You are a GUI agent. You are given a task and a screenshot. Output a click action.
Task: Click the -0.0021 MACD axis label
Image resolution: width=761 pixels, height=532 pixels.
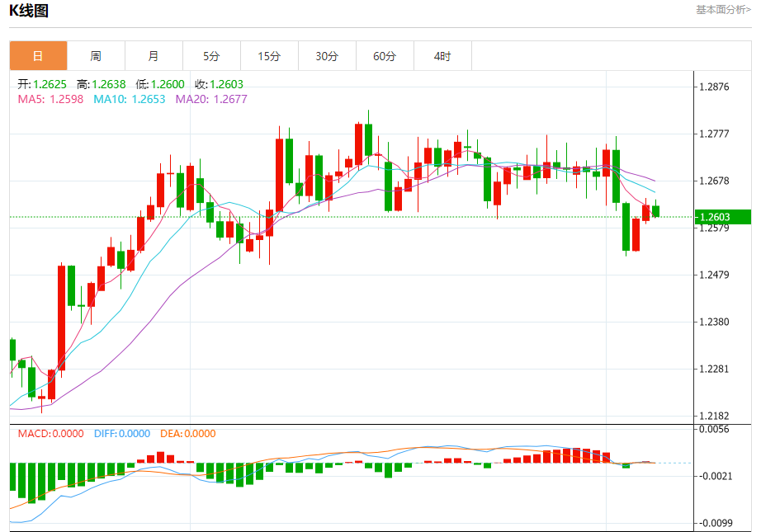pos(716,476)
